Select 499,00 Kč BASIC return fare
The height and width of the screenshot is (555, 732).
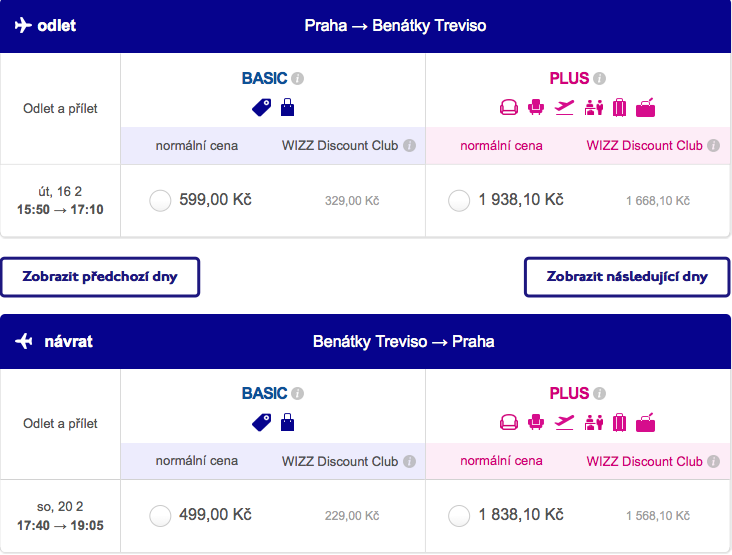pos(160,516)
